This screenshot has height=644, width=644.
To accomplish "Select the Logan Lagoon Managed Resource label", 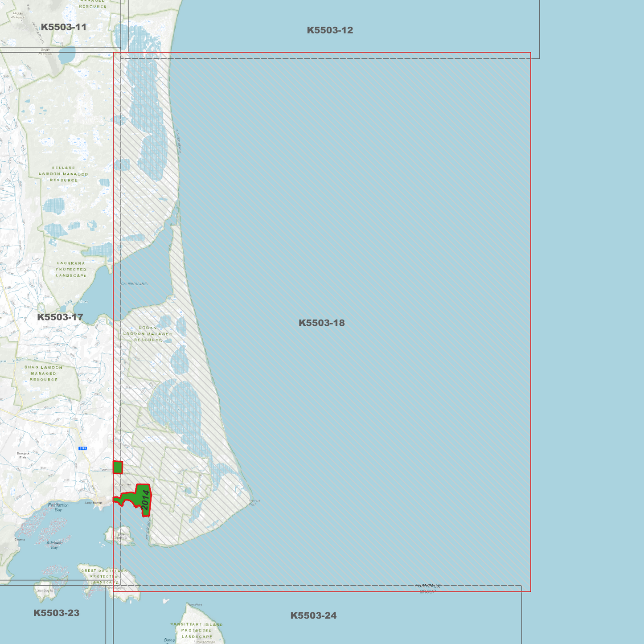I will click(148, 333).
